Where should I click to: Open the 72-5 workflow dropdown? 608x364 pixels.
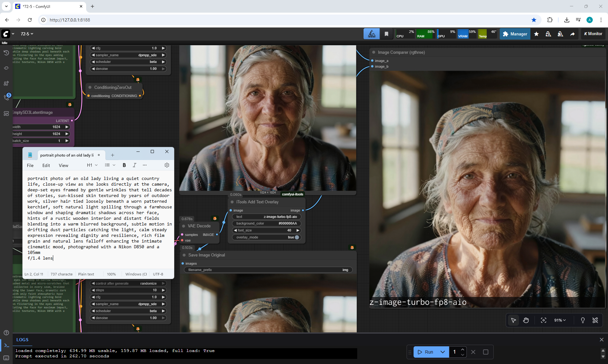click(x=27, y=34)
